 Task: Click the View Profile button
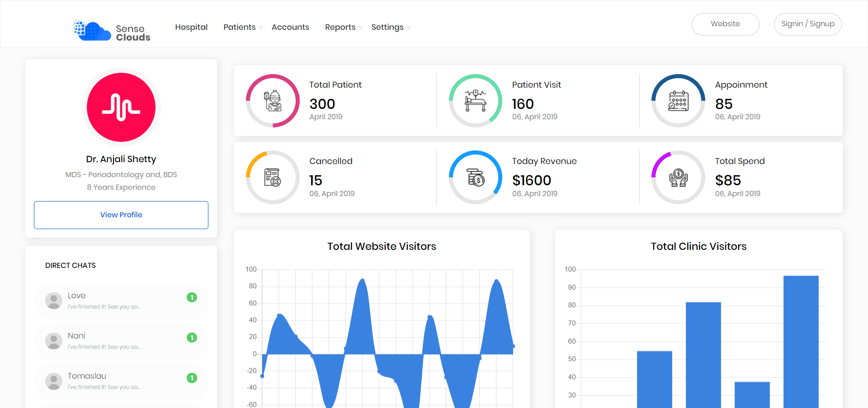(x=121, y=215)
